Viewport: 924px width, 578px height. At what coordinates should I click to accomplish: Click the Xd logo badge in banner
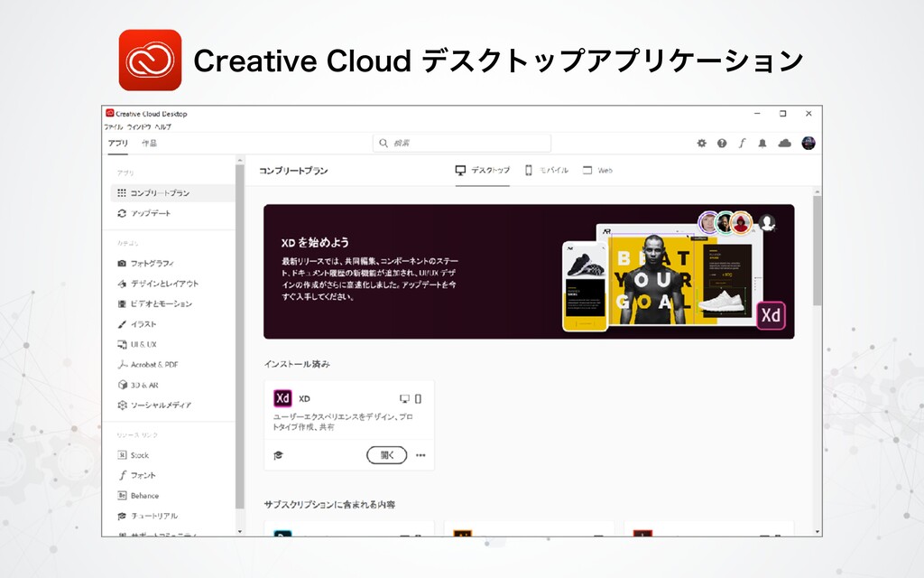771,315
